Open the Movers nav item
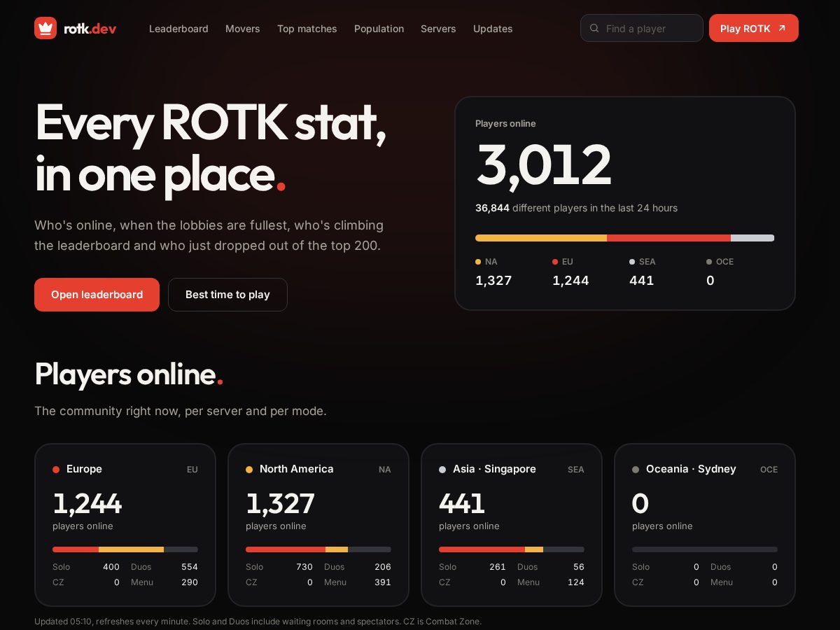The height and width of the screenshot is (630, 840). (243, 29)
